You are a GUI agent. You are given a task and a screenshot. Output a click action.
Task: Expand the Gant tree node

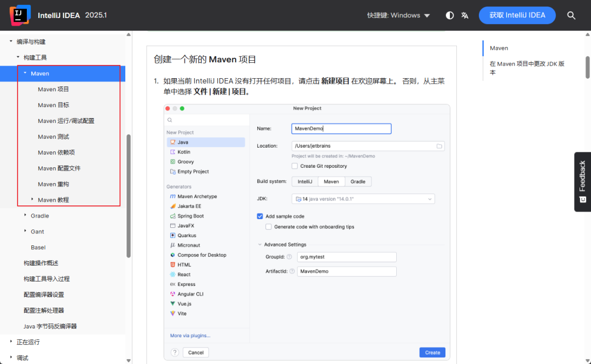click(x=25, y=231)
